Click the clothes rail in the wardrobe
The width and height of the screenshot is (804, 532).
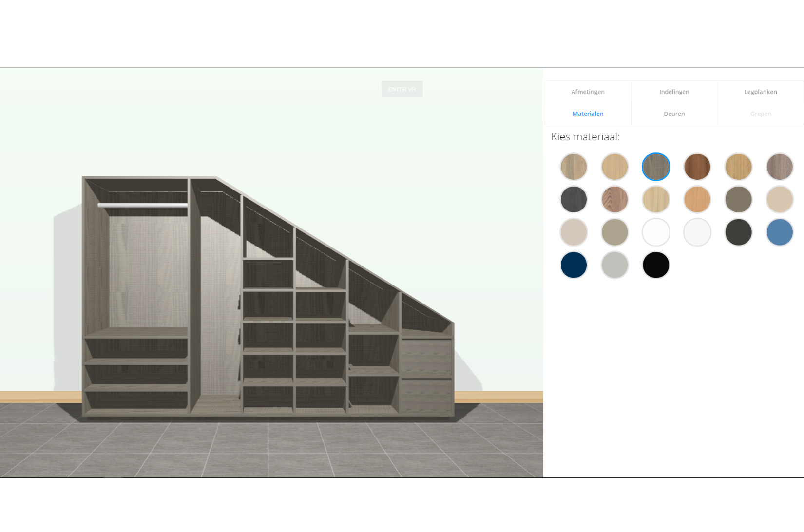pyautogui.click(x=142, y=206)
